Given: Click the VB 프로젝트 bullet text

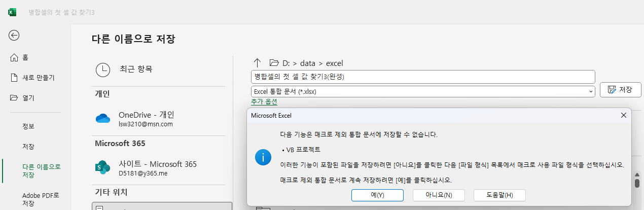Looking at the screenshot, I should coord(304,150).
